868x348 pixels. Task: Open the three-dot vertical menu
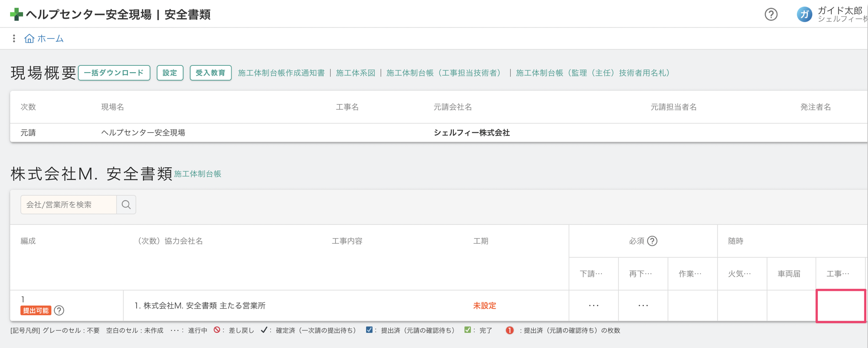pyautogui.click(x=14, y=38)
